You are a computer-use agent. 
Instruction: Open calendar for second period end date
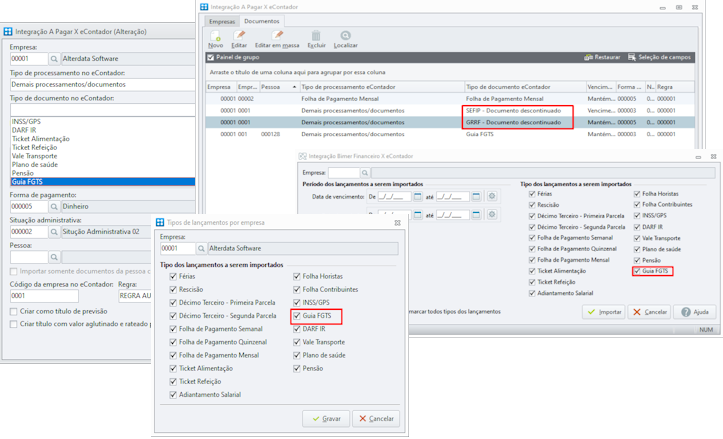(x=476, y=214)
